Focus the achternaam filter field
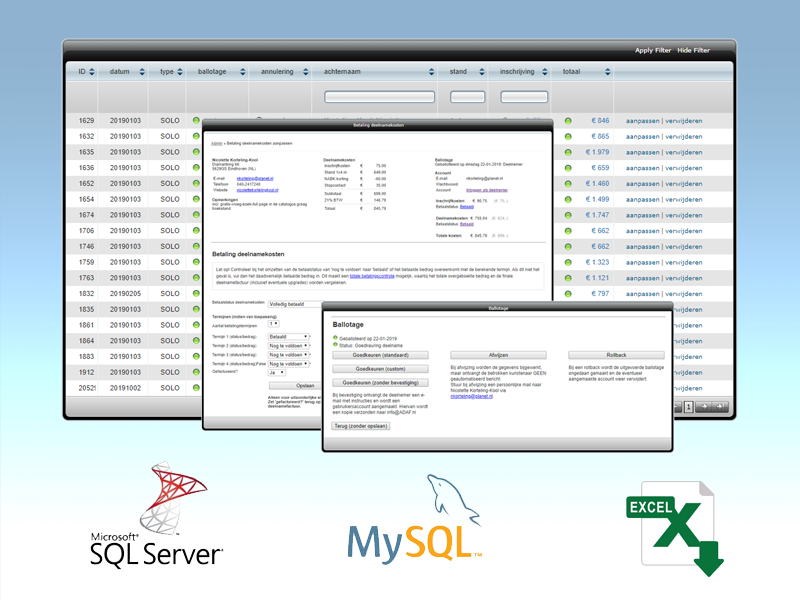 pyautogui.click(x=380, y=96)
